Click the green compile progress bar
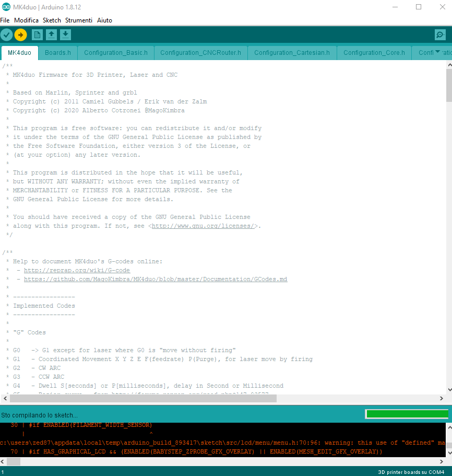The image size is (452, 476). (407, 414)
